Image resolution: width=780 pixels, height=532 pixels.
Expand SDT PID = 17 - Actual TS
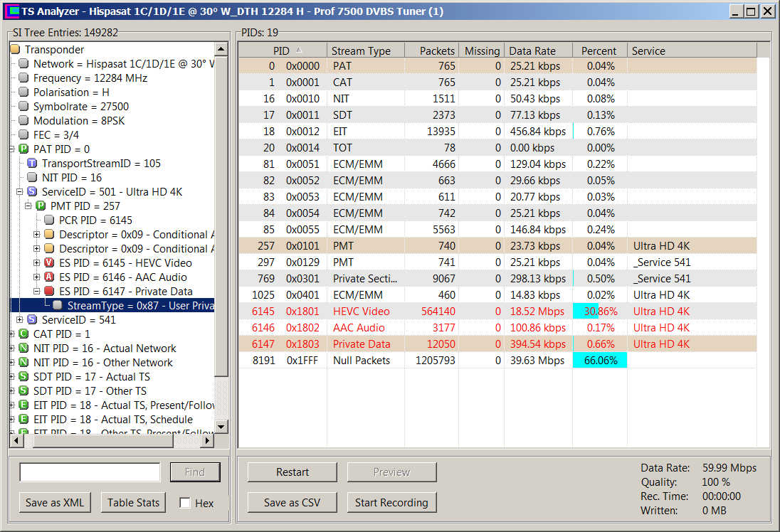coord(14,377)
